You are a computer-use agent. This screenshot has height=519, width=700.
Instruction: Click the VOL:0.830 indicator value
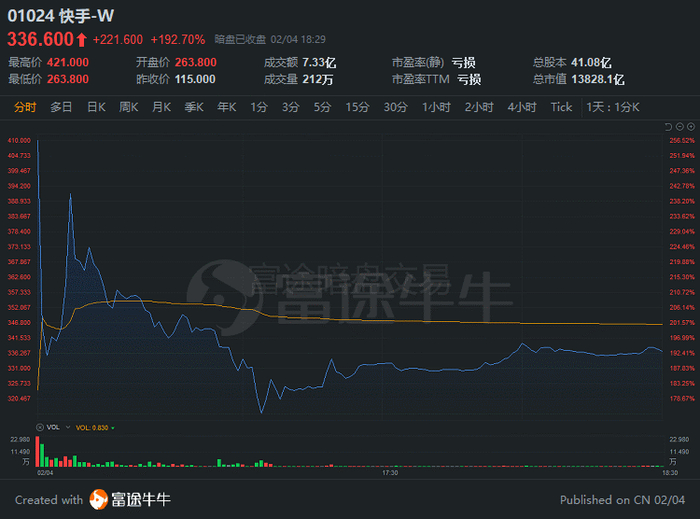coord(92,428)
